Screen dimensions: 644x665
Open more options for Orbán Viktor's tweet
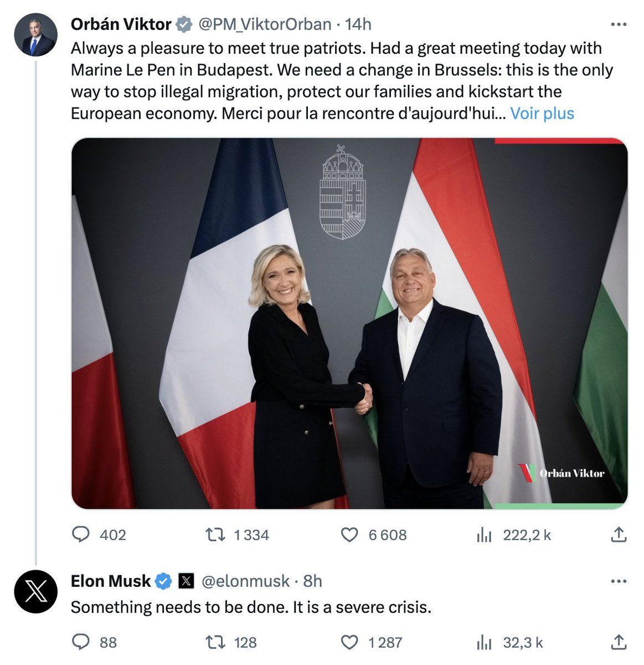coord(618,24)
